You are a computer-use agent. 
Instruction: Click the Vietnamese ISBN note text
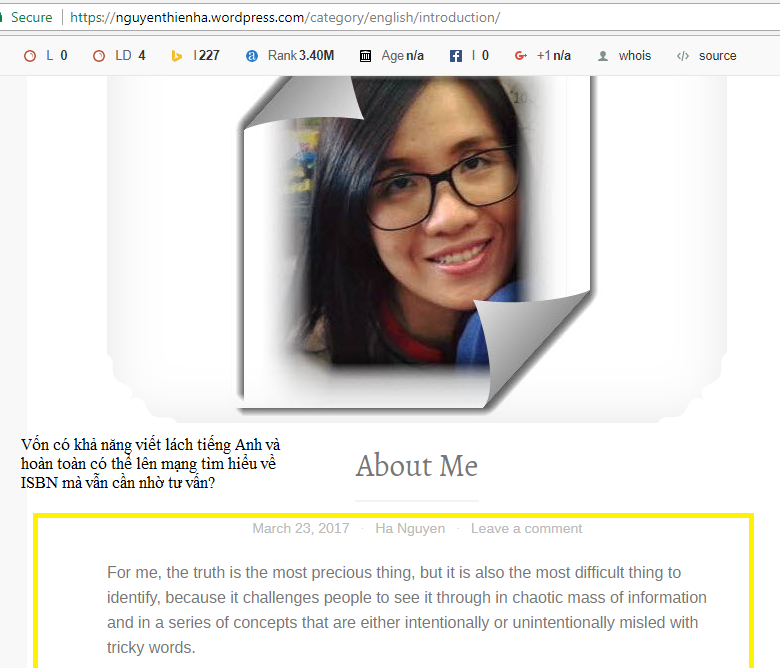(150, 464)
